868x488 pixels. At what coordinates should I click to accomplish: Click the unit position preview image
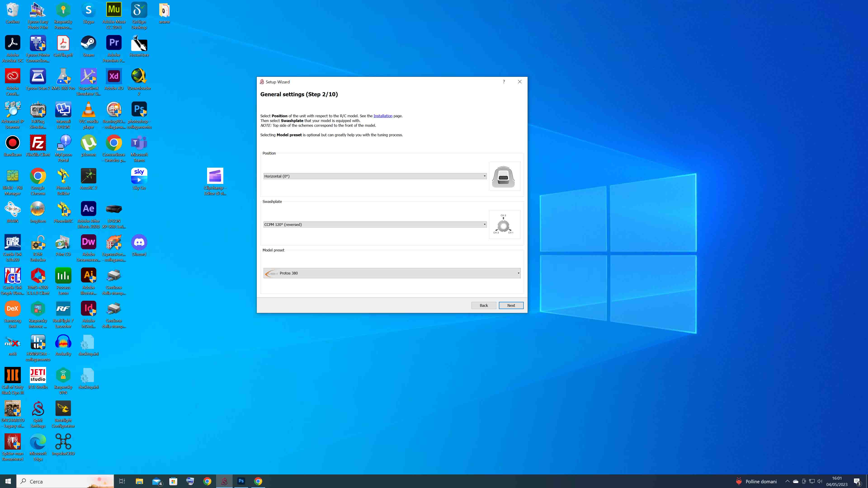504,176
